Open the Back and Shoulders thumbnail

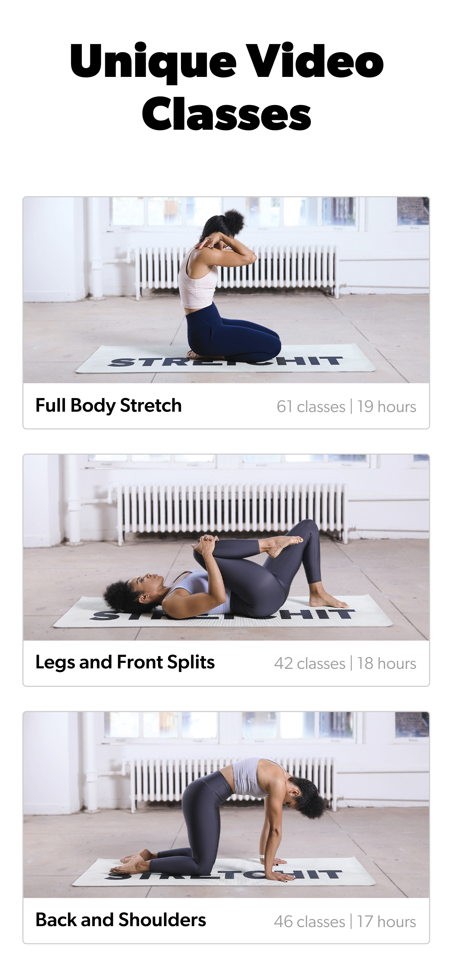coord(226,805)
